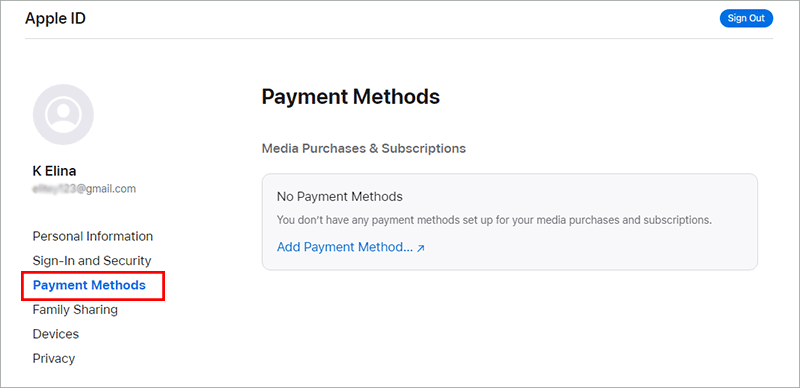Open the profile avatar picture
Image resolution: width=800 pixels, height=388 pixels.
tap(63, 114)
